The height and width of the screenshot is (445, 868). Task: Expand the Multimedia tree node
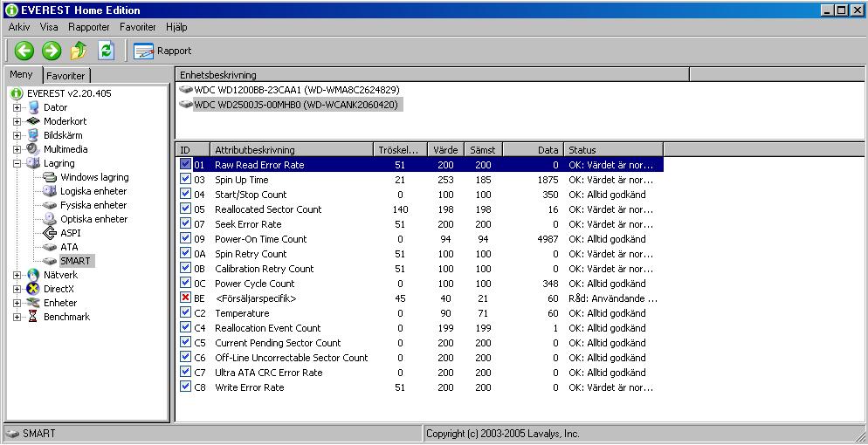tap(17, 149)
